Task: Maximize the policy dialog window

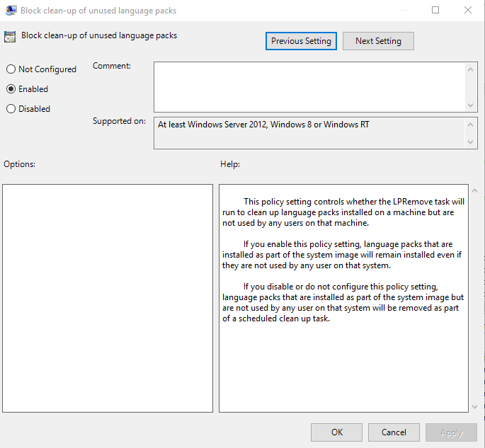Action: tap(435, 10)
